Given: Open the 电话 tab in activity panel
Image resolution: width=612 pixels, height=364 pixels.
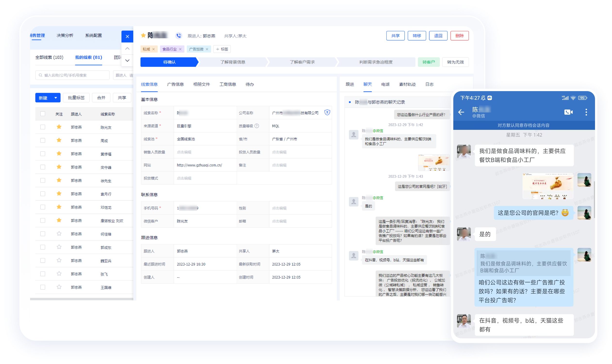Looking at the screenshot, I should 385,84.
